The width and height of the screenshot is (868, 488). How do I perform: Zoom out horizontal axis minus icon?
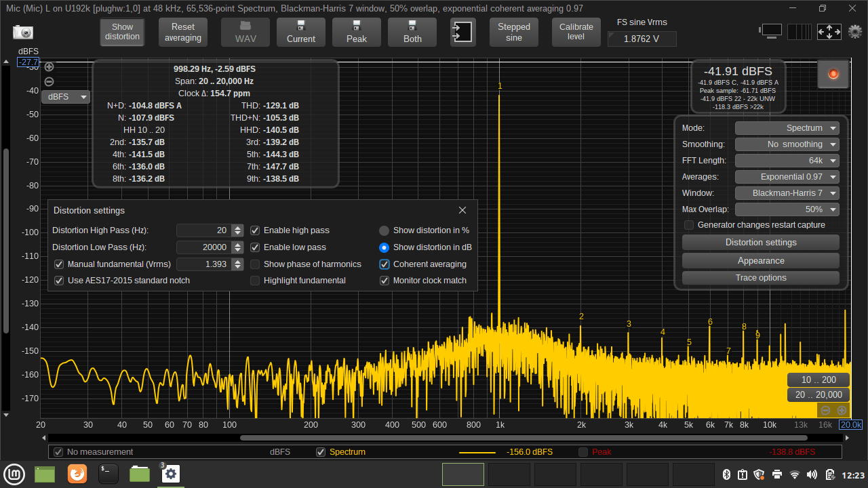point(825,410)
